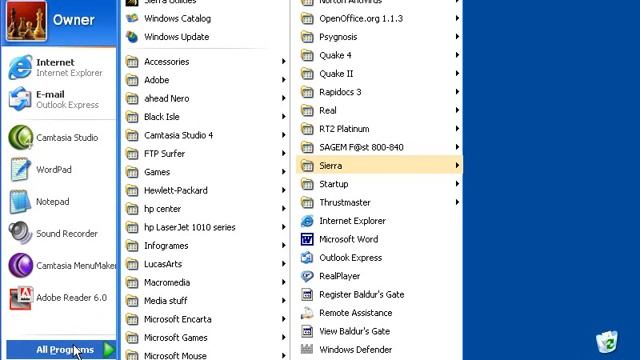Click the All Programs button
The height and width of the screenshot is (360, 640).
[61, 350]
